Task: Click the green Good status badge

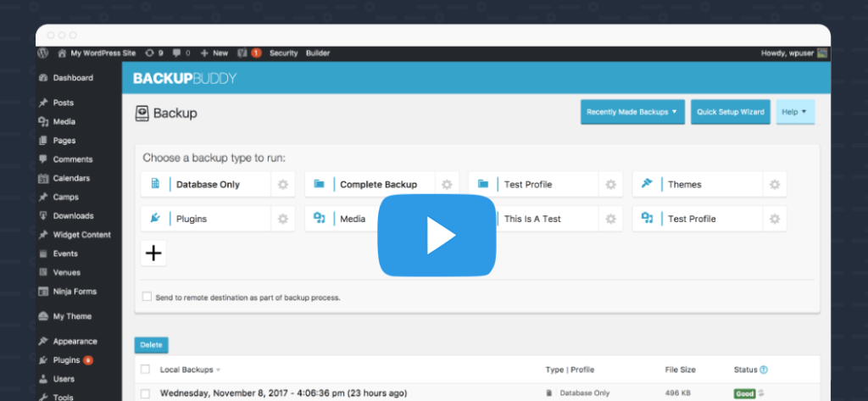Action: click(744, 394)
